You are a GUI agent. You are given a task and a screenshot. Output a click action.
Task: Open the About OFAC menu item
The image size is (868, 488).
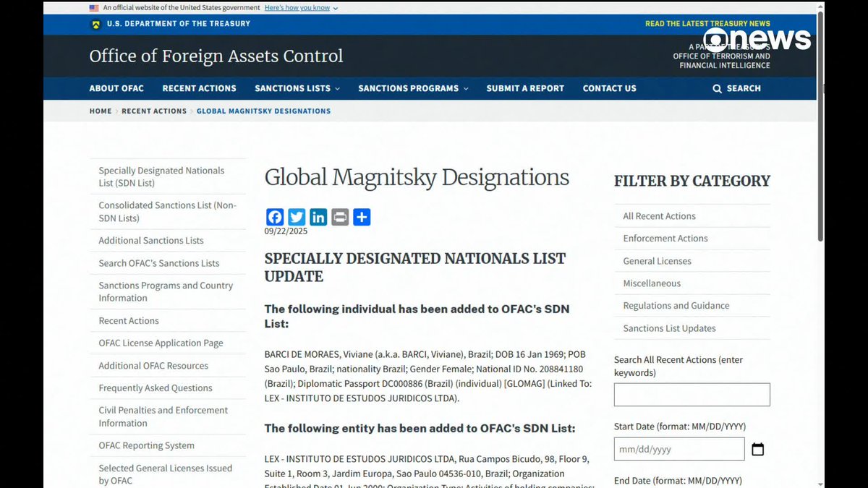116,88
